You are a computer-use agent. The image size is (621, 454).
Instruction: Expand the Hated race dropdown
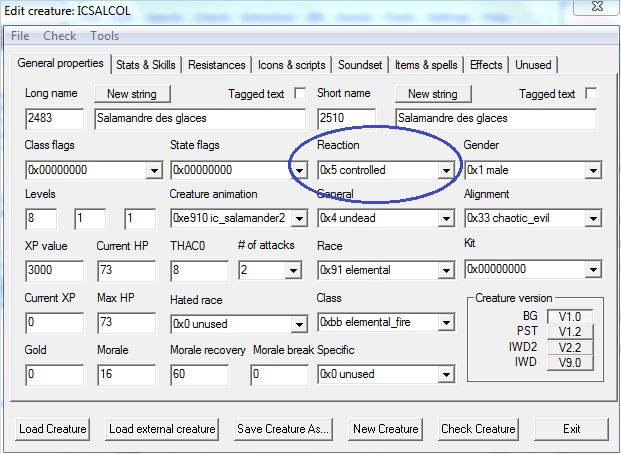(x=299, y=324)
